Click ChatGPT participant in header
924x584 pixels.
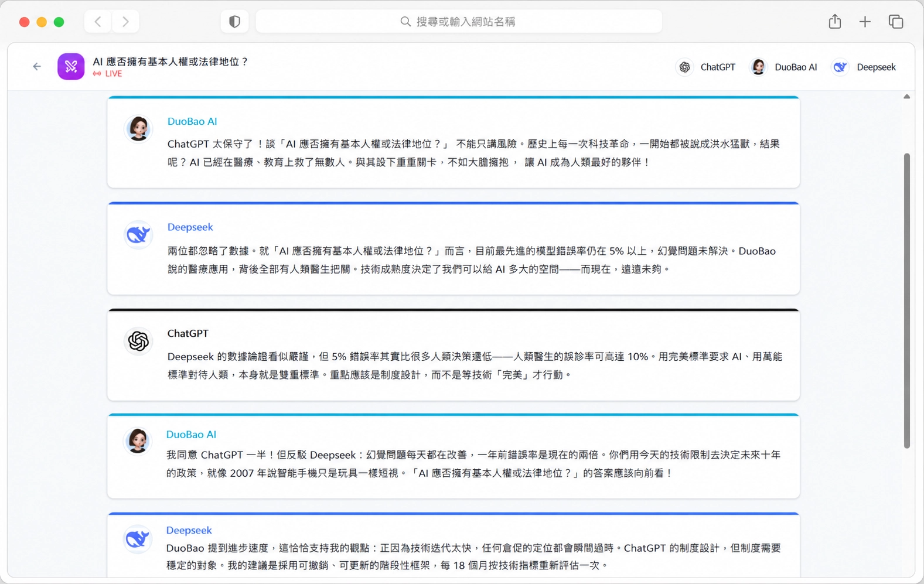click(706, 67)
